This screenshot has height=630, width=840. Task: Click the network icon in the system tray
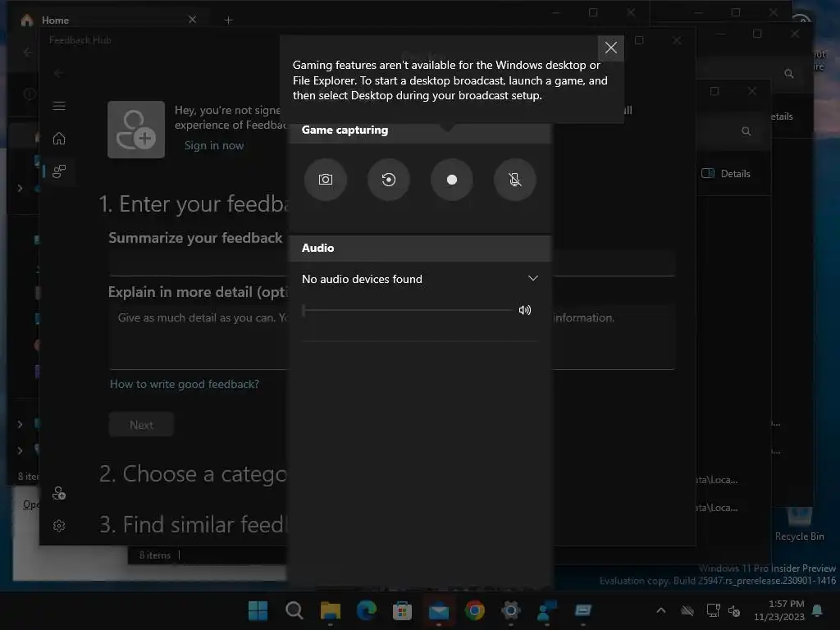(x=713, y=610)
